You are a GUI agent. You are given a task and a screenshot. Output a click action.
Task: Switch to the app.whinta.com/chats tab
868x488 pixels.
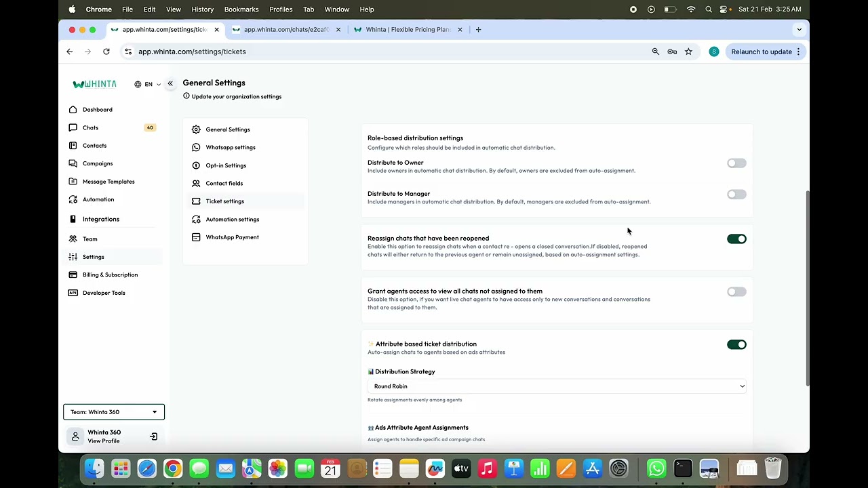click(285, 30)
